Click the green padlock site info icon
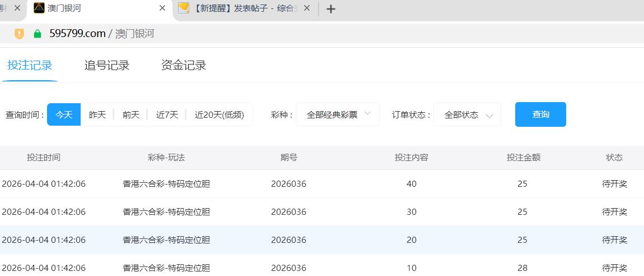This screenshot has height=276, width=644. tap(38, 34)
